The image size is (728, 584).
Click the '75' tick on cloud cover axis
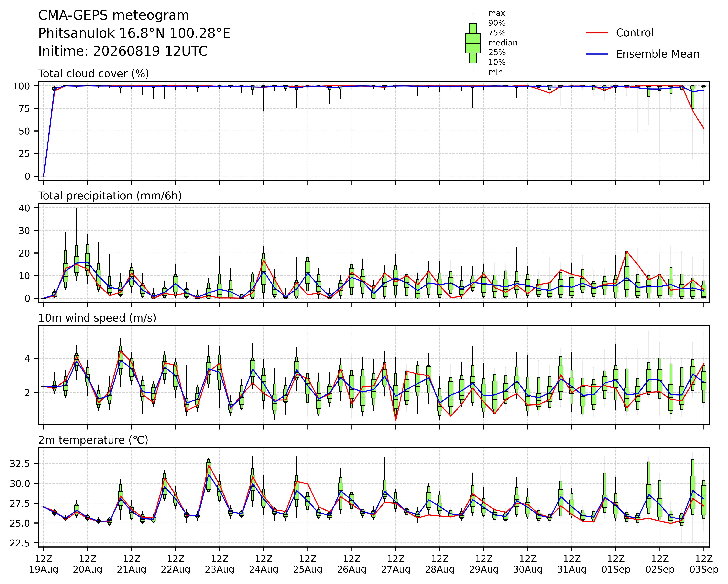[25, 108]
